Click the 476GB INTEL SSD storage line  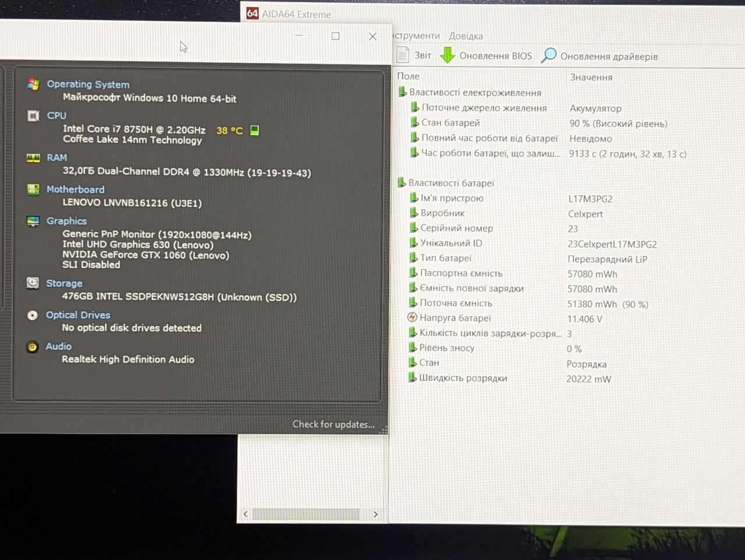[179, 297]
